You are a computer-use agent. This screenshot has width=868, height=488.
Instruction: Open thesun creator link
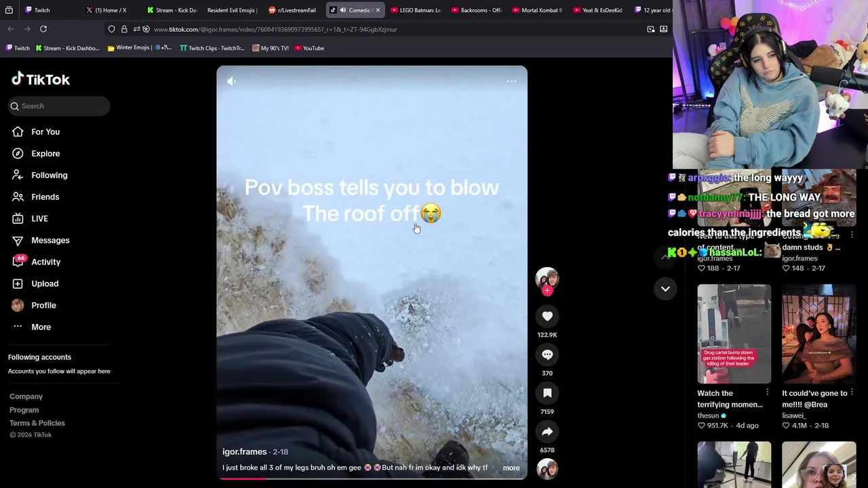(x=708, y=415)
